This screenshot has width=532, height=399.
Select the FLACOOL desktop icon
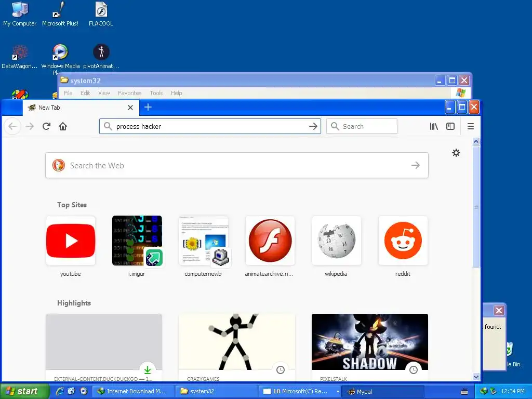coord(101,14)
